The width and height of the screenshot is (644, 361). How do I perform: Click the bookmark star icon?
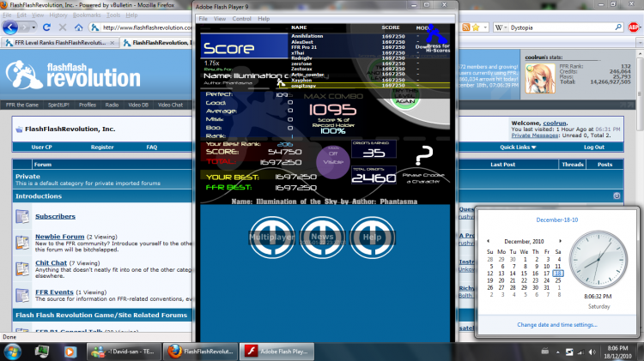pos(476,27)
